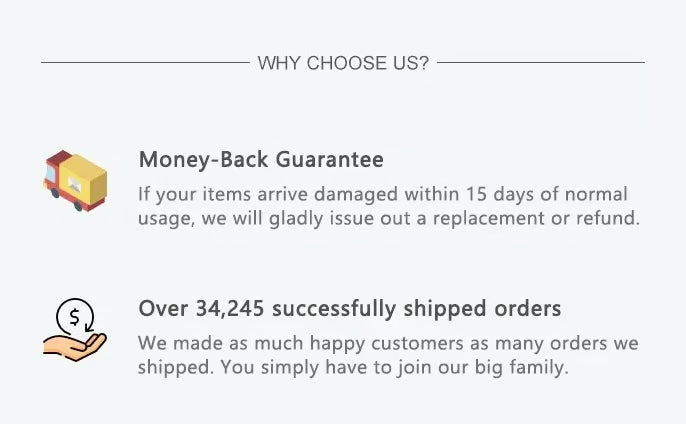Click the hand holding dollar coin icon
Screen dimensions: 686x424
coord(75,331)
